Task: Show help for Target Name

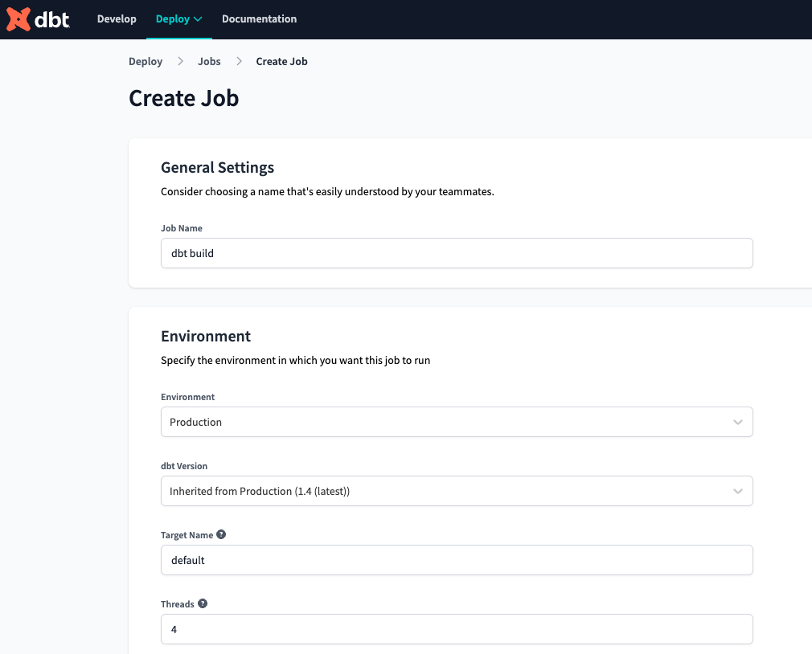Action: point(221,534)
